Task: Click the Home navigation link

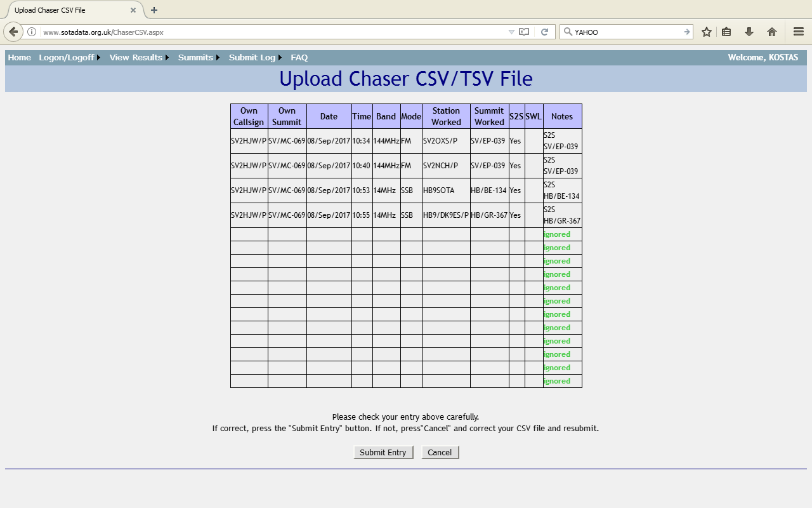Action: pos(19,58)
